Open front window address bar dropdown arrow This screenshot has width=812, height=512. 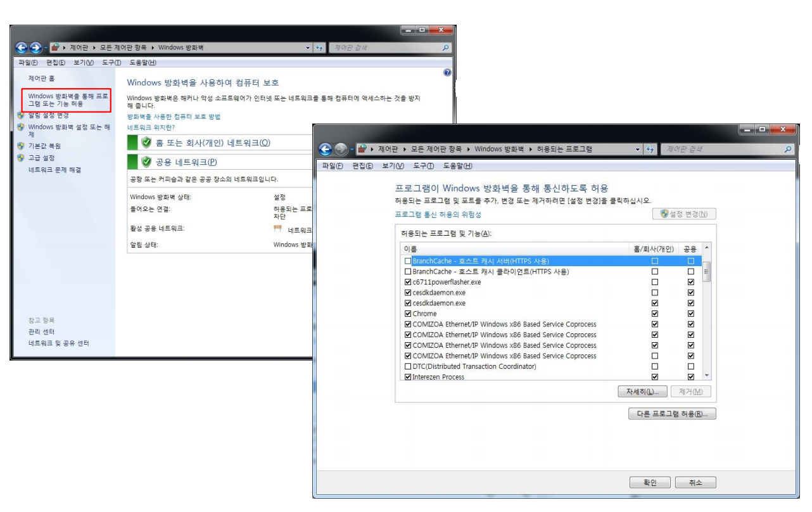[638, 150]
